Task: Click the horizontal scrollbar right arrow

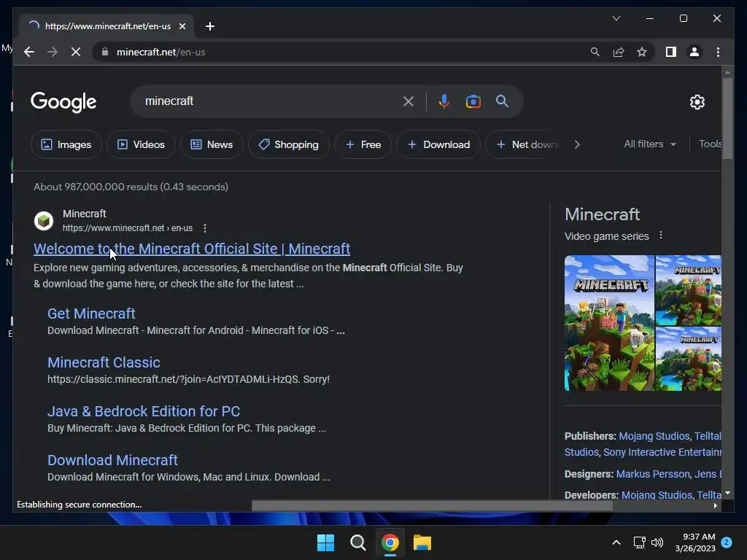Action: [x=715, y=506]
